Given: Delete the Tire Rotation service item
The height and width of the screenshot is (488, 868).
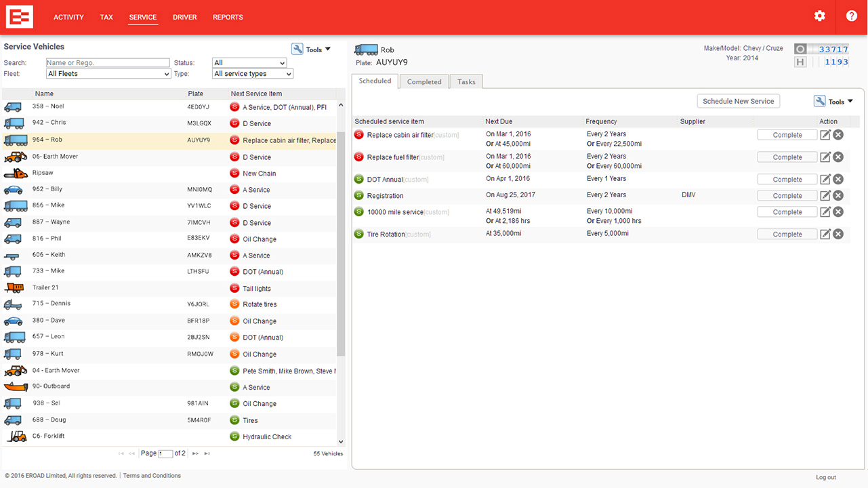Looking at the screenshot, I should [838, 235].
